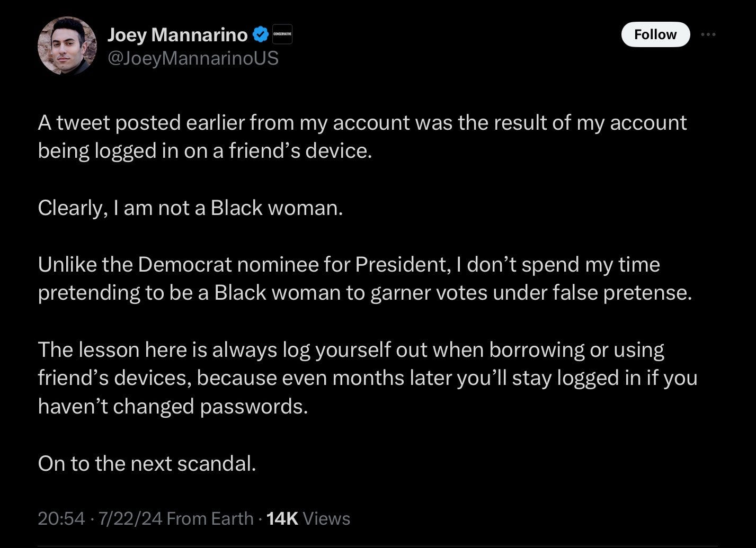The height and width of the screenshot is (548, 756).
Task: Click the 20:54 post timestamp
Action: click(x=61, y=518)
